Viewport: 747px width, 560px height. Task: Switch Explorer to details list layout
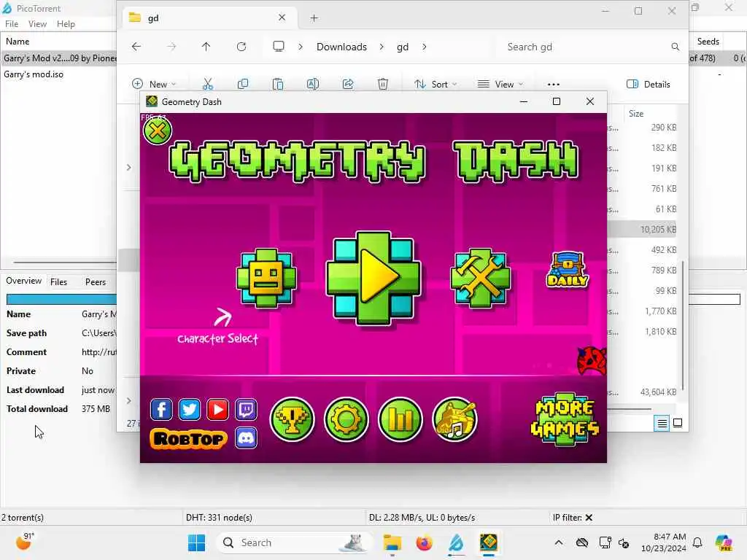[662, 423]
